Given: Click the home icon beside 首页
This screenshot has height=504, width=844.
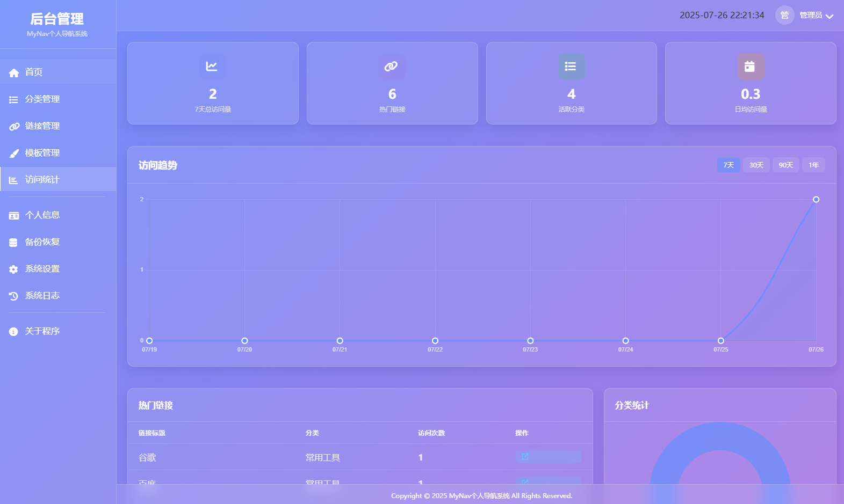Looking at the screenshot, I should pyautogui.click(x=14, y=72).
